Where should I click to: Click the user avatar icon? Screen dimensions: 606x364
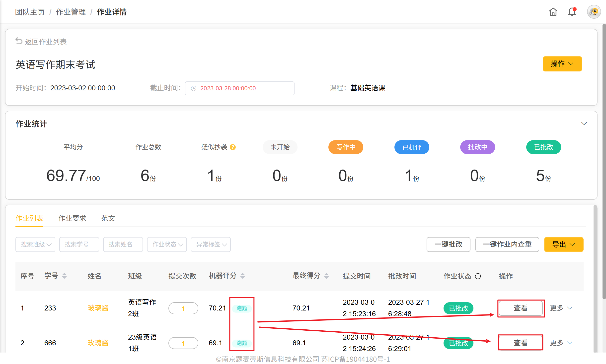click(594, 12)
